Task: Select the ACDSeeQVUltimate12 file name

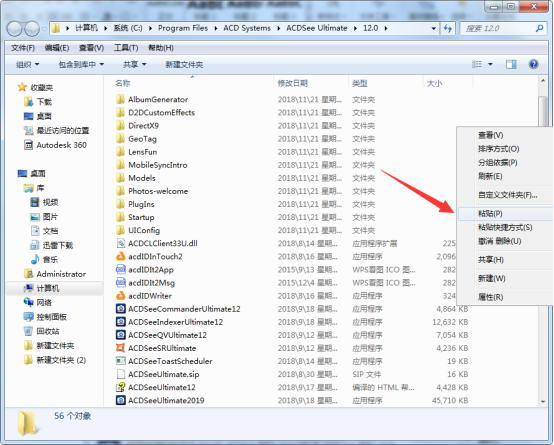Action: point(167,335)
